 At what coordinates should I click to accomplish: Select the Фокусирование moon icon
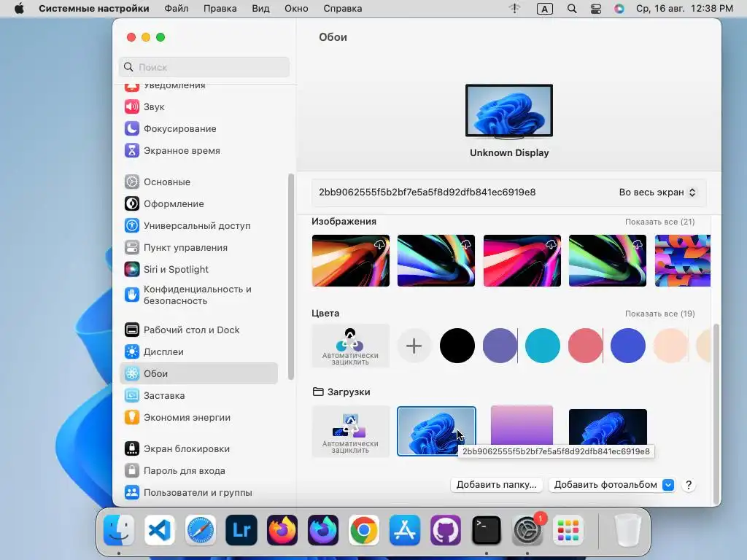132,128
